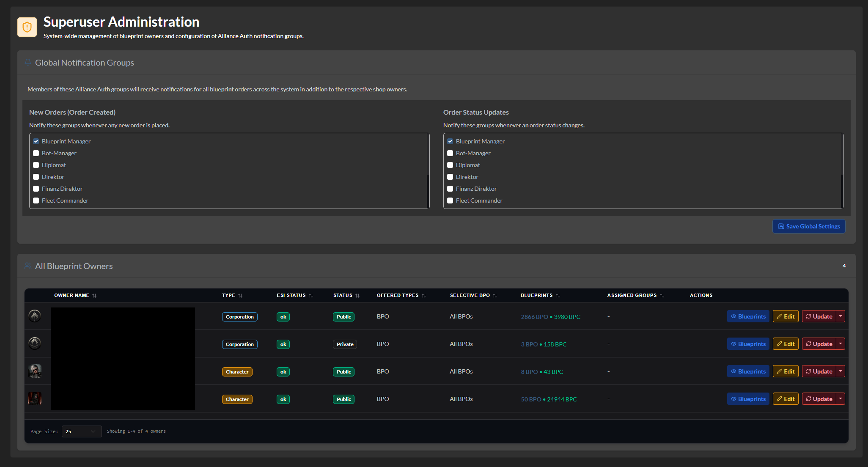The width and height of the screenshot is (868, 467).
Task: Enable Finanz Direktor under Order Status Updates
Action: point(450,189)
